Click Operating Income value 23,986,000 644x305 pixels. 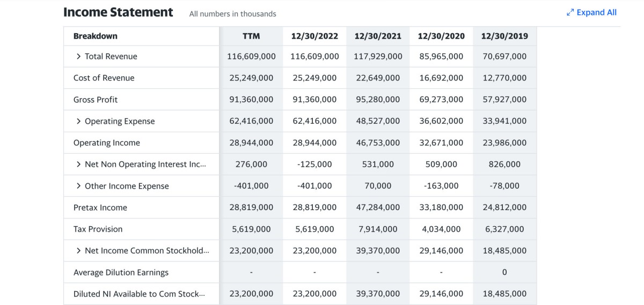pyautogui.click(x=504, y=143)
